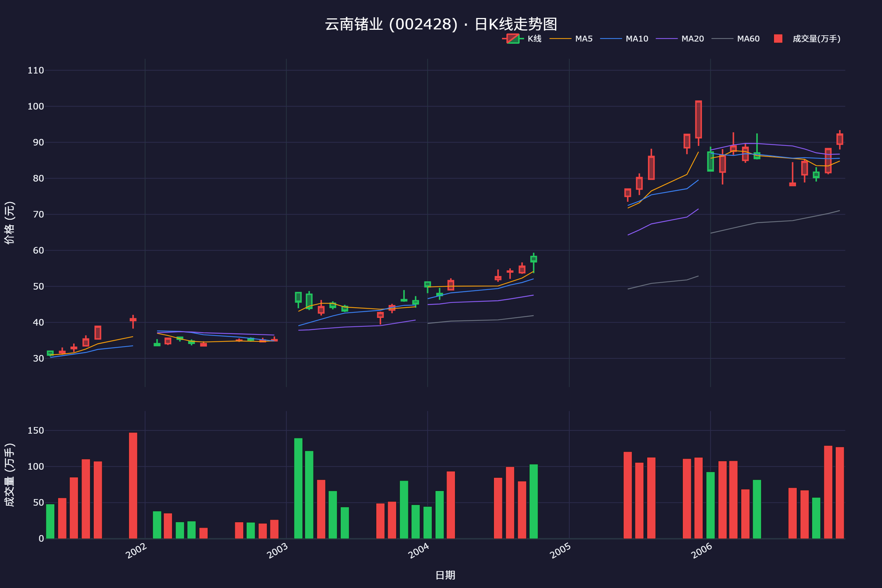Click the 100 price axis label

tap(36, 107)
